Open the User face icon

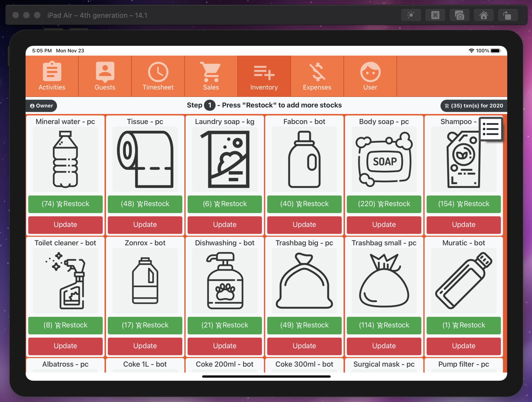[x=370, y=72]
